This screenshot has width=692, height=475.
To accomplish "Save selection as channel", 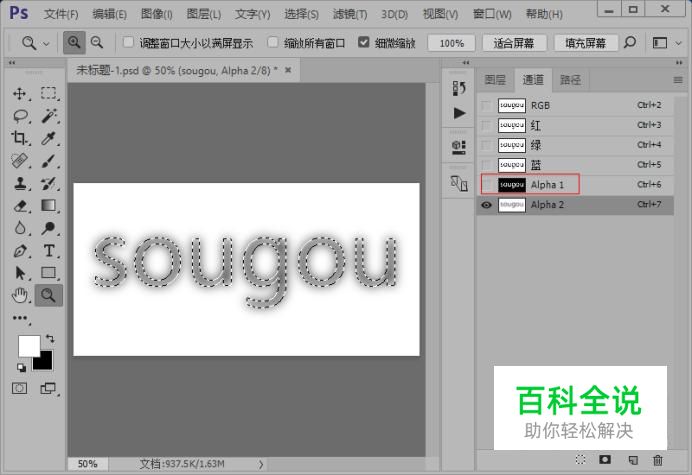I will click(x=605, y=460).
